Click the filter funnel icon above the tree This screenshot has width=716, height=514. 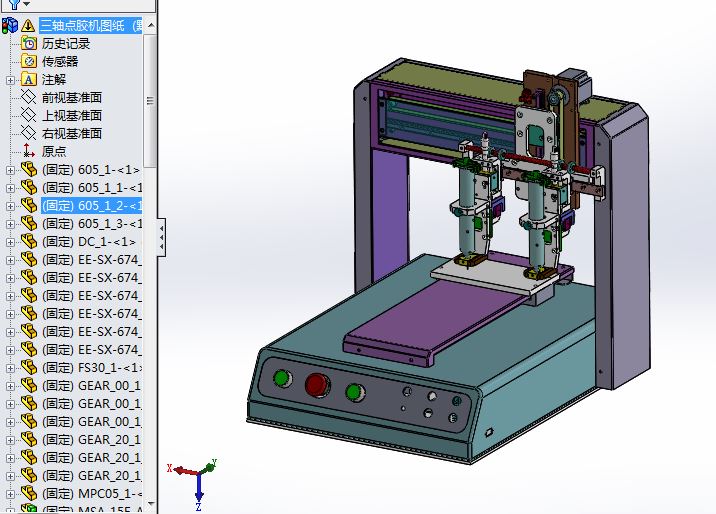pos(12,5)
